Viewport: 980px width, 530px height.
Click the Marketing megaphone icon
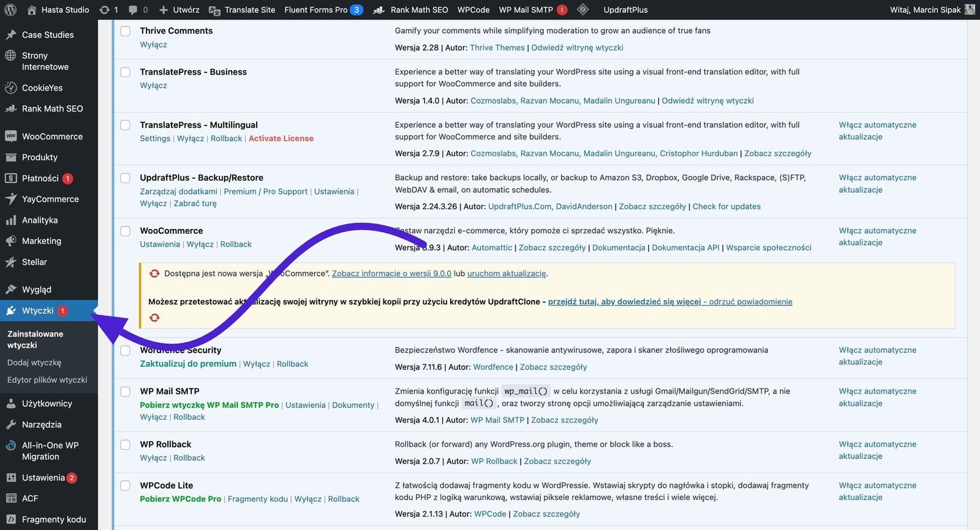[10, 241]
